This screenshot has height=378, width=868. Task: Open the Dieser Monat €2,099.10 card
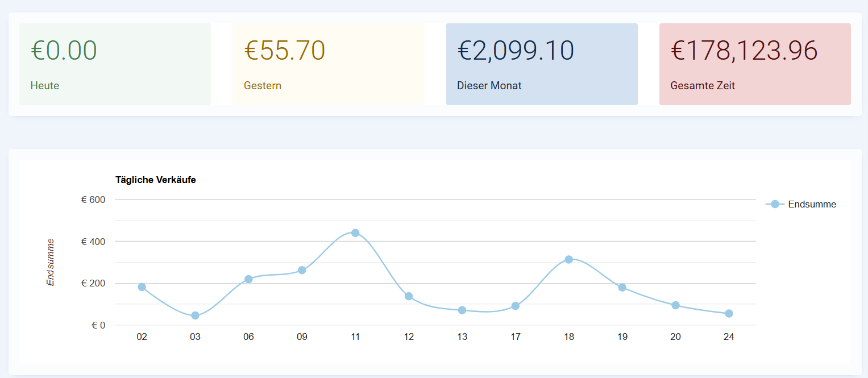point(541,64)
